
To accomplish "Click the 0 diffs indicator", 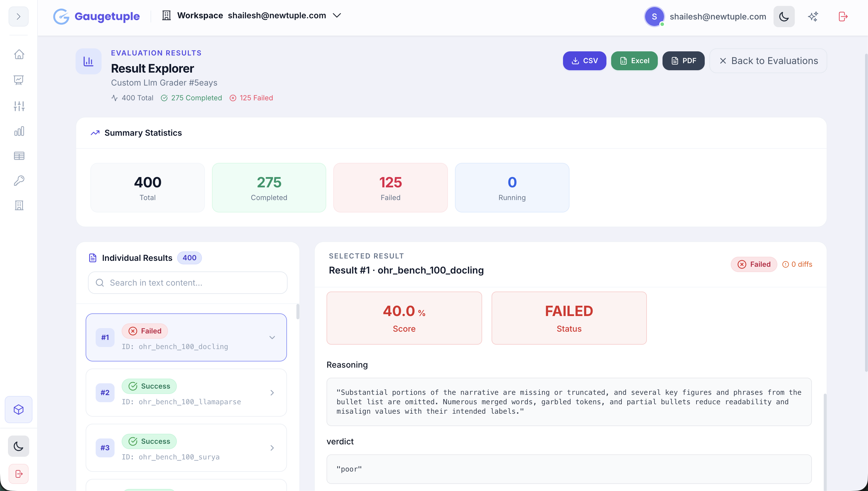I will tap(797, 264).
